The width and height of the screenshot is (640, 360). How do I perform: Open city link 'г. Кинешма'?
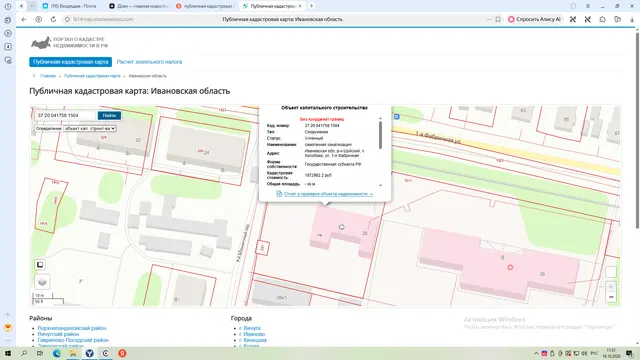253,340
